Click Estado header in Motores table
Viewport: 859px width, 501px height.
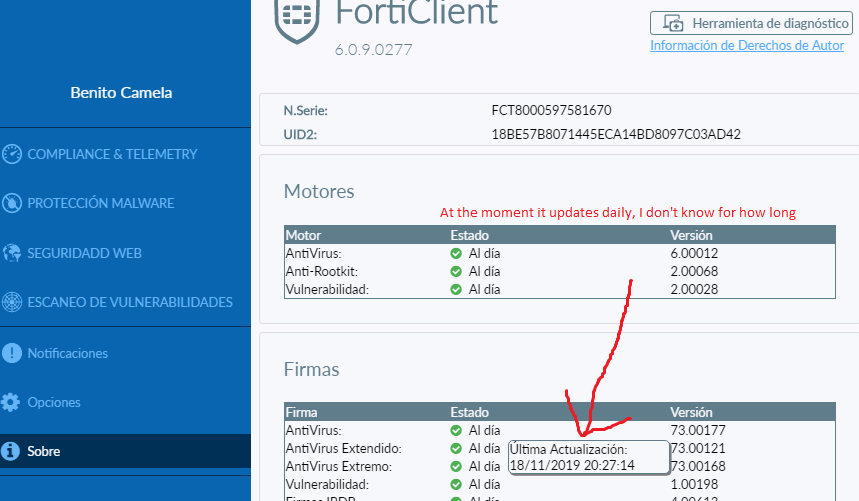[x=469, y=235]
